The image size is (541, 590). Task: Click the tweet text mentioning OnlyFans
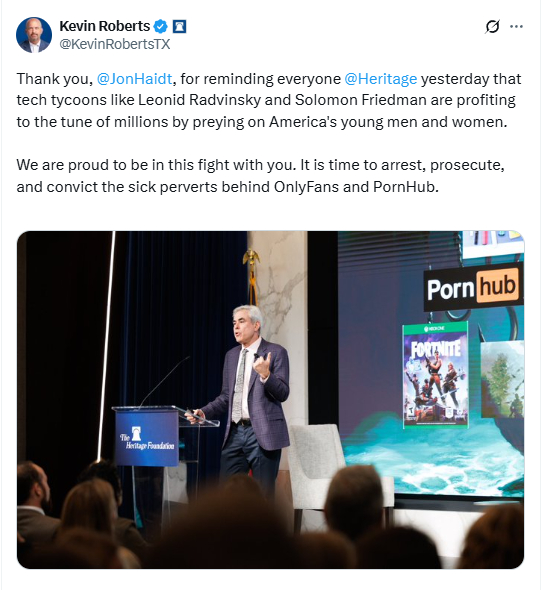pyautogui.click(x=260, y=176)
